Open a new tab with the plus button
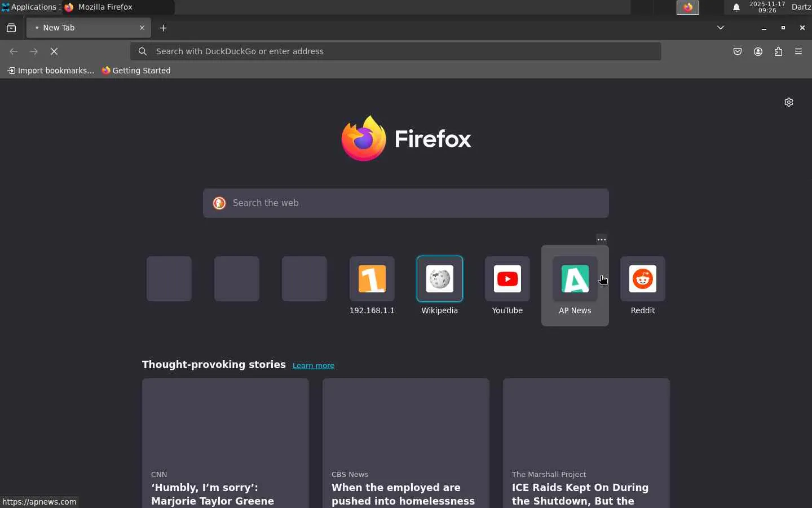812x508 pixels. tap(164, 28)
